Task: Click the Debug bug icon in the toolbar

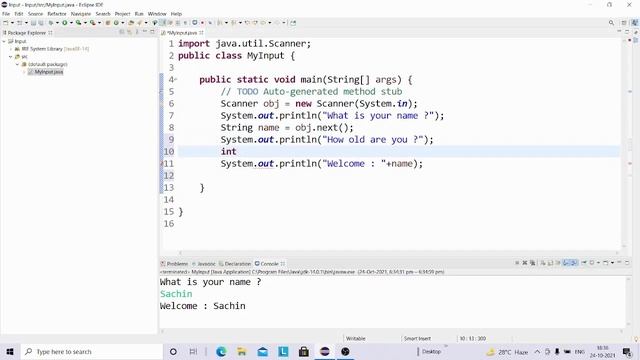Action: point(51,23)
